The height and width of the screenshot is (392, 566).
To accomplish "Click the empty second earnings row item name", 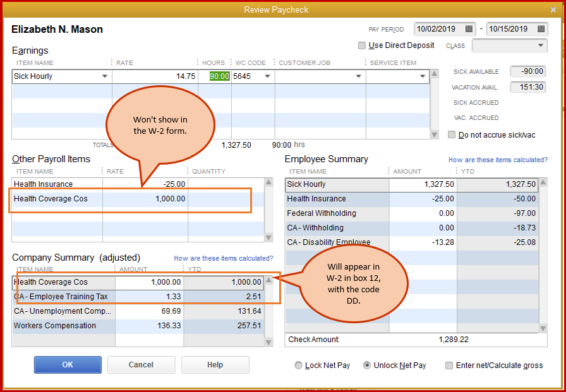I will coord(62,91).
